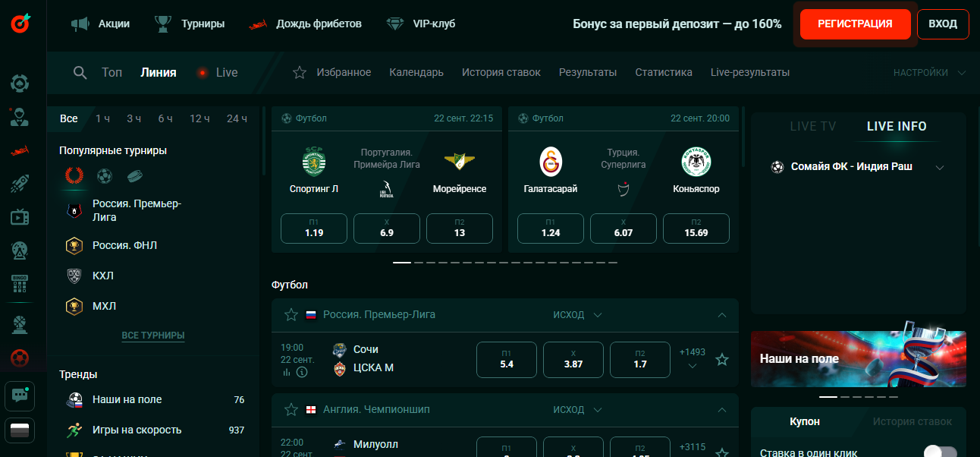This screenshot has width=980, height=457.
Task: Collapse the Англия. Чемпионшип section
Action: click(x=722, y=410)
